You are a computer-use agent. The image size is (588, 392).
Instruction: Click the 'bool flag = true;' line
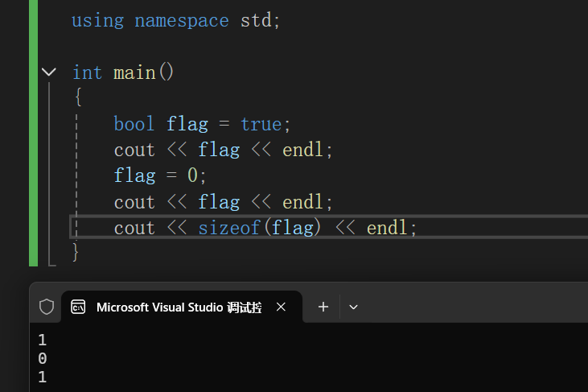202,124
